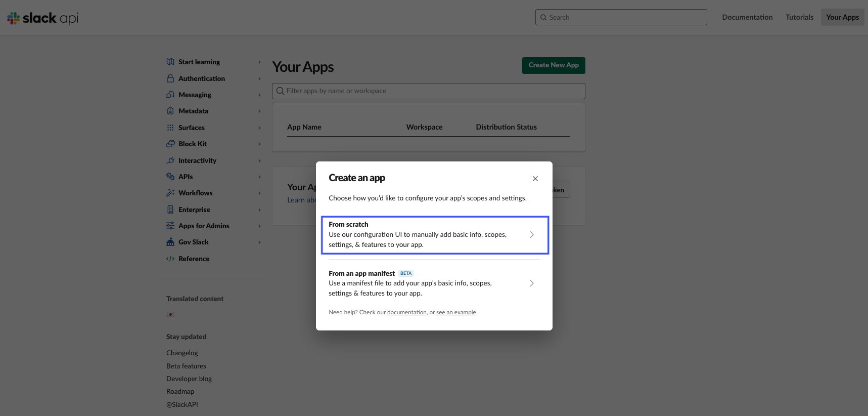Click the Authentication lock icon

point(170,78)
